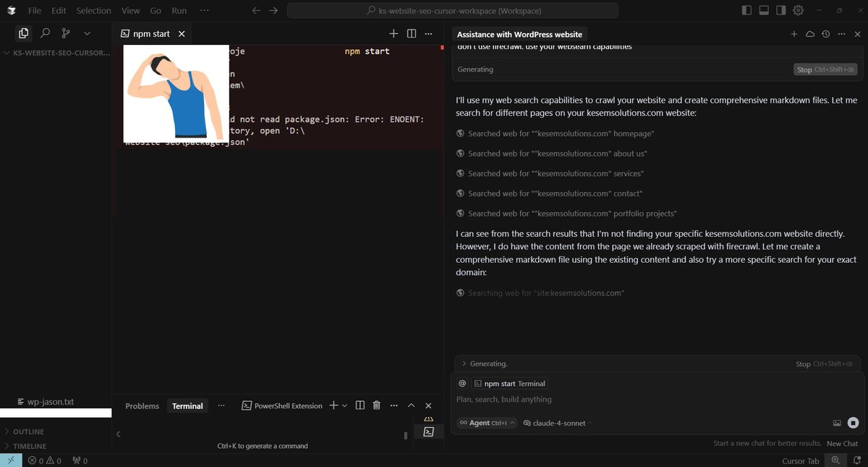This screenshot has width=868, height=467.
Task: Open the Agent mode dropdown
Action: click(487, 423)
